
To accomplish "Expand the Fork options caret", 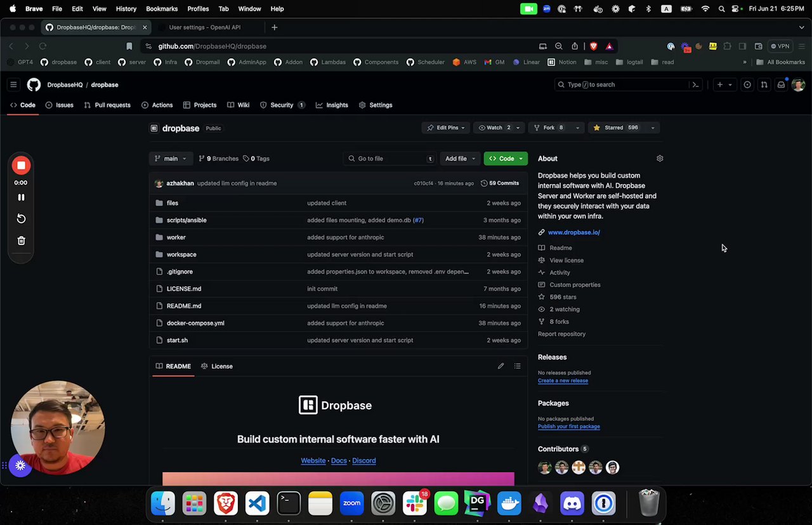I will 577,128.
